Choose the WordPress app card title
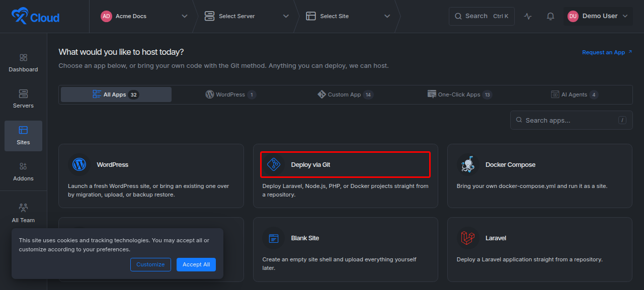The image size is (644, 290). click(x=113, y=164)
